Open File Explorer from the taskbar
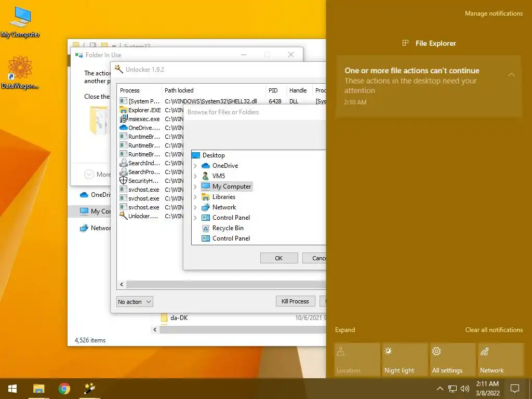The width and height of the screenshot is (532, 399). pos(38,389)
